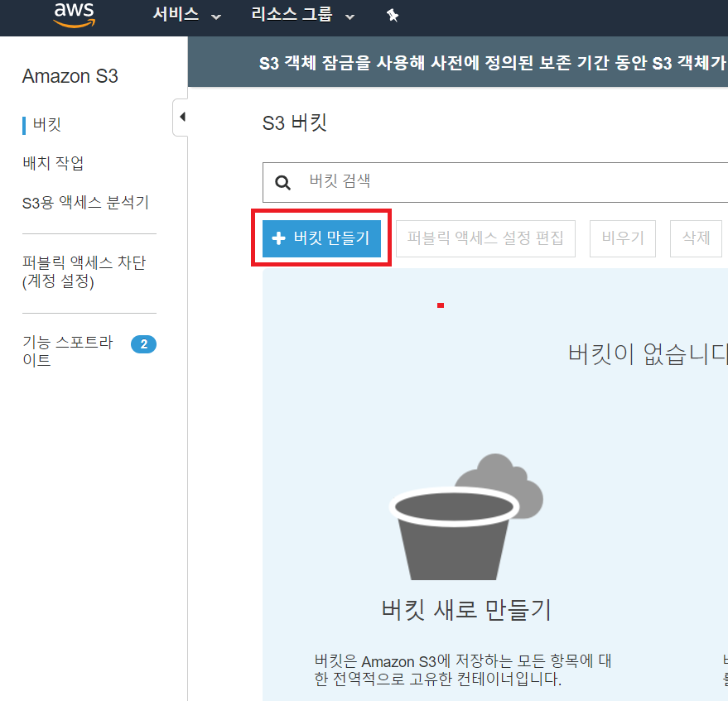Click the gray bucket illustration
This screenshot has height=701, width=728.
[x=466, y=516]
